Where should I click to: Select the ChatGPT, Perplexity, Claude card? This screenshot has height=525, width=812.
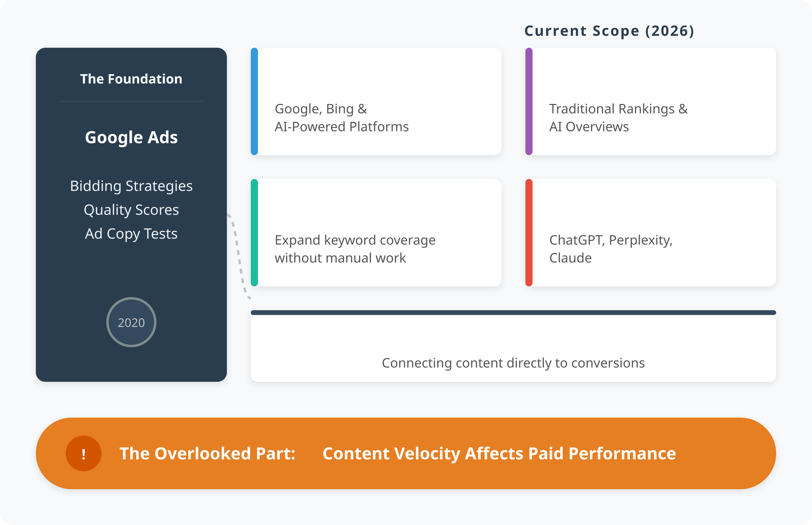pyautogui.click(x=651, y=233)
